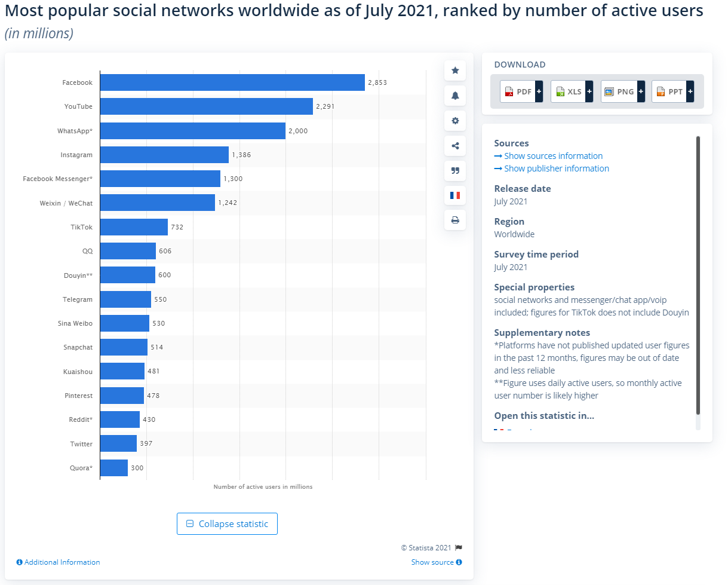The image size is (728, 585).
Task: Click the share icon
Action: [455, 145]
